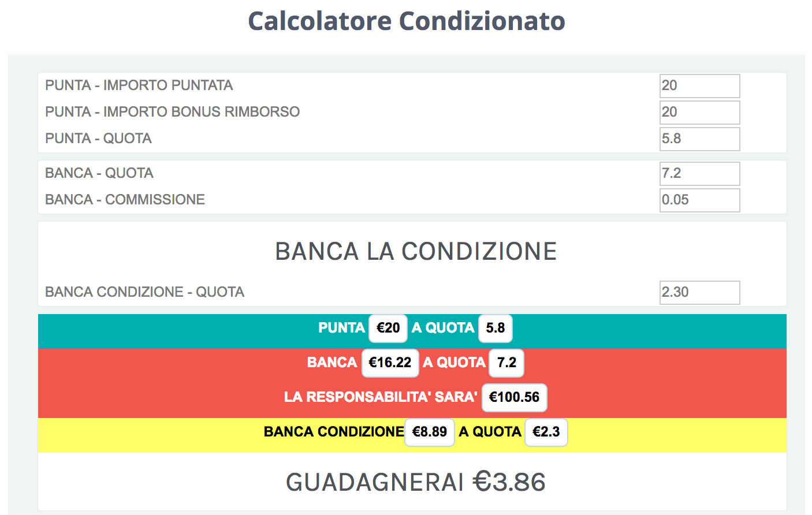The image size is (812, 515).
Task: Click the Banca Condizione Quota input field
Action: [699, 293]
